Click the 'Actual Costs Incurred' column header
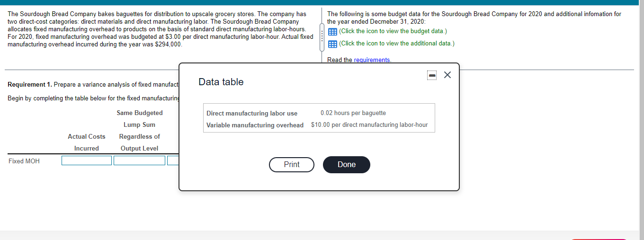Image resolution: width=644 pixels, height=240 pixels. pos(87,142)
